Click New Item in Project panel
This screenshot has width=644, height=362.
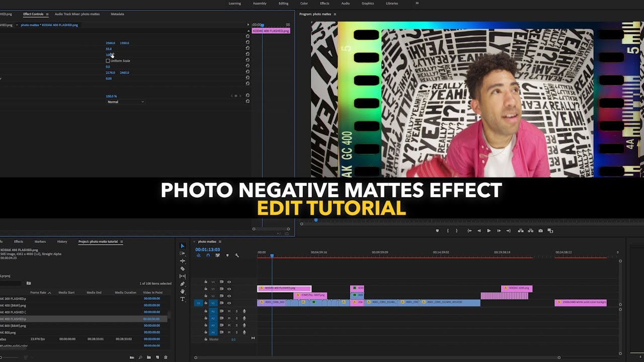coord(157,357)
